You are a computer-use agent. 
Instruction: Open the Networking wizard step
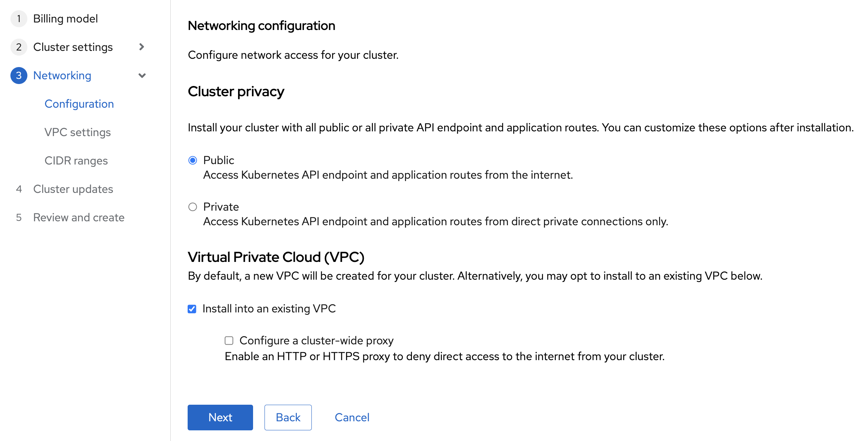[62, 75]
